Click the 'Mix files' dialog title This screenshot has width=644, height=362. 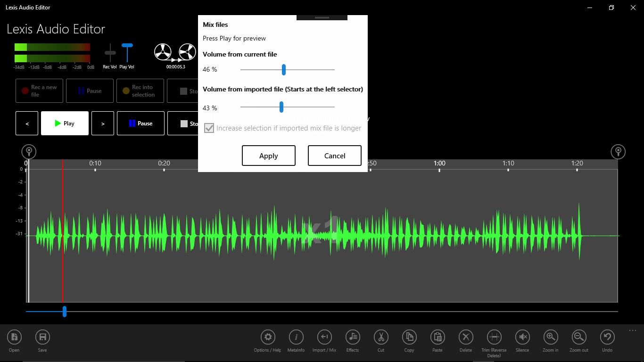[215, 25]
